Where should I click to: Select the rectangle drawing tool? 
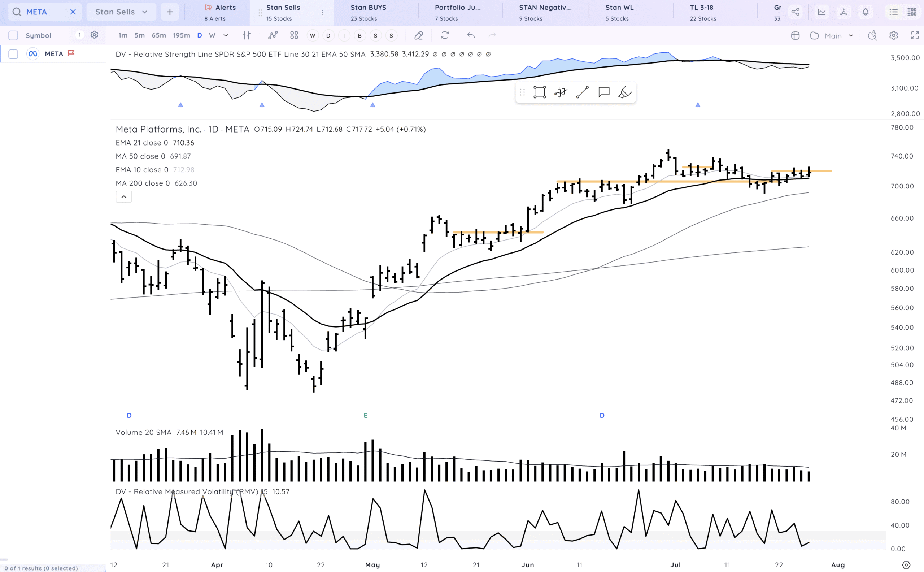(x=540, y=92)
